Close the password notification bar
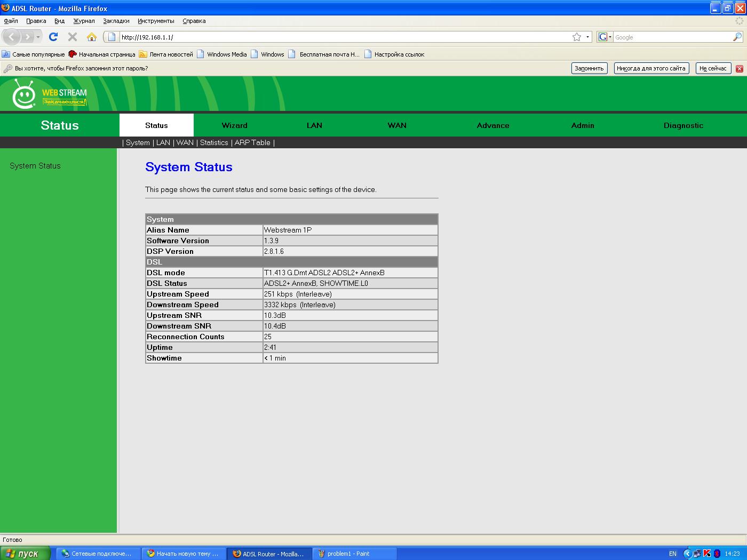This screenshot has height=560, width=747. click(740, 68)
